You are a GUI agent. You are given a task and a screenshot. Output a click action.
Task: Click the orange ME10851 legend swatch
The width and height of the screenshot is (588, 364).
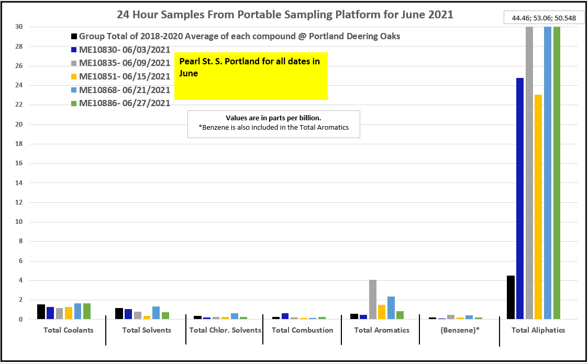(74, 77)
